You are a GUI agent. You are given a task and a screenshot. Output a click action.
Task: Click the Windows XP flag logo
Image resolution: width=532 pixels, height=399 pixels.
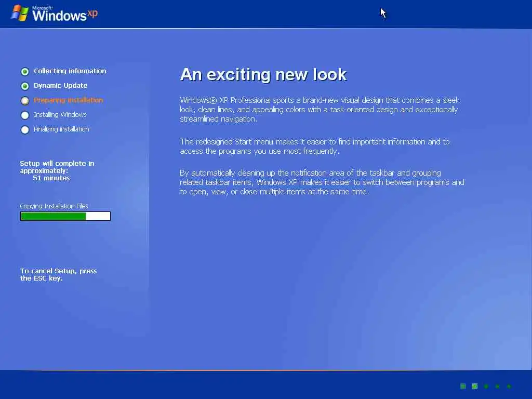(20, 13)
